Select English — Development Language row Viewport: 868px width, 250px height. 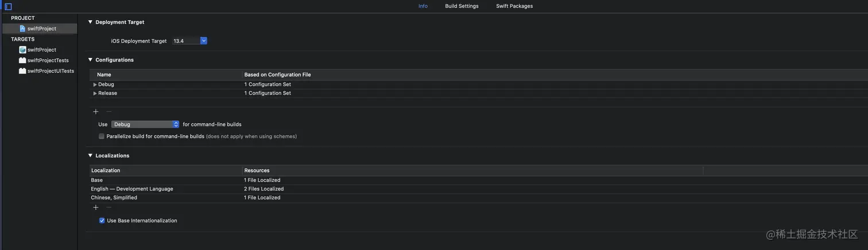tap(478, 189)
